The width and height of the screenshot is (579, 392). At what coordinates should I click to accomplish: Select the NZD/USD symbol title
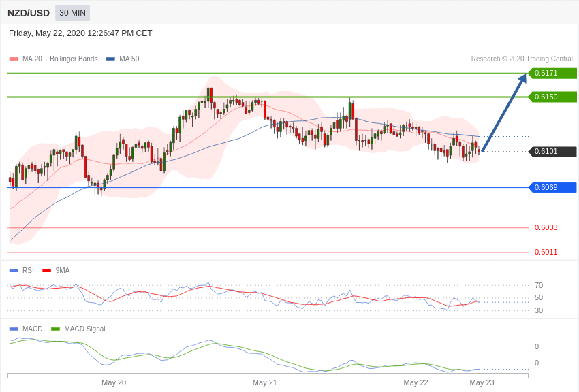pyautogui.click(x=29, y=13)
